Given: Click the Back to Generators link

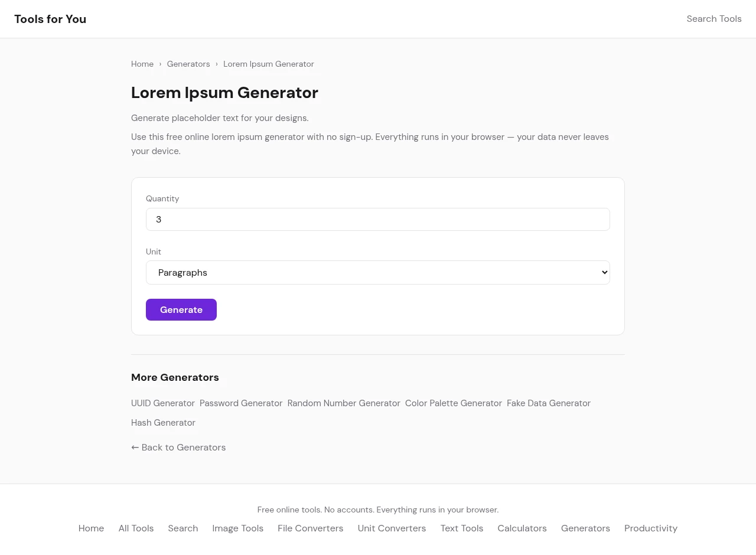Looking at the screenshot, I should pyautogui.click(x=178, y=448).
